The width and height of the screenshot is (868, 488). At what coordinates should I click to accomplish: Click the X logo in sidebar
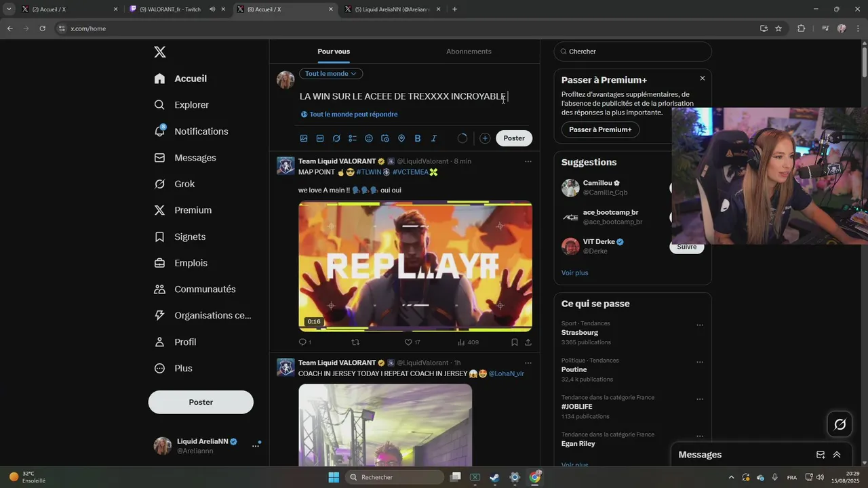point(160,52)
